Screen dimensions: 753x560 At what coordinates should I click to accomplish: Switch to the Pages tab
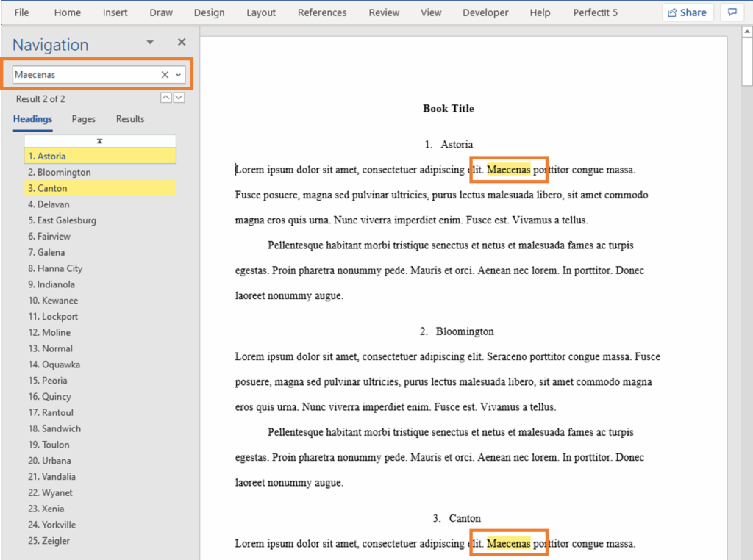[x=84, y=119]
